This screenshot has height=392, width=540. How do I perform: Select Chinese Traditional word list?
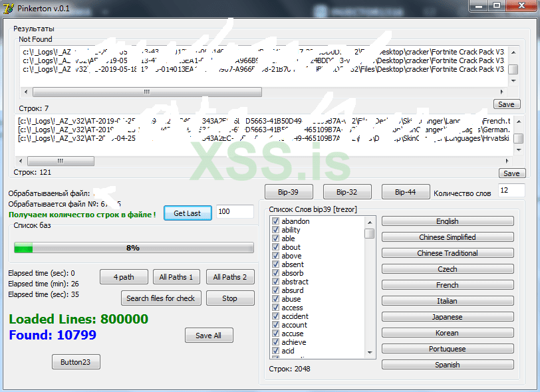[x=448, y=253]
